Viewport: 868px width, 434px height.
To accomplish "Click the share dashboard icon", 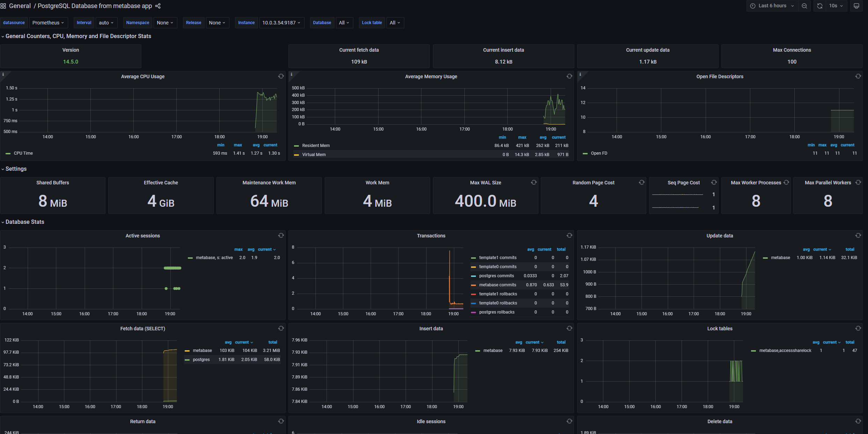I will [x=158, y=6].
